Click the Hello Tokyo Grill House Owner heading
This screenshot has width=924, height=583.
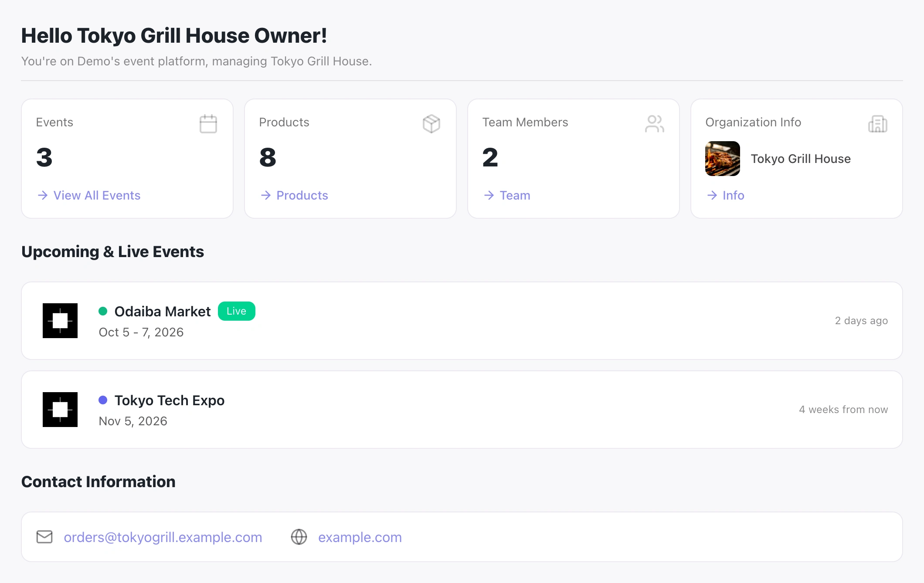[x=174, y=36]
